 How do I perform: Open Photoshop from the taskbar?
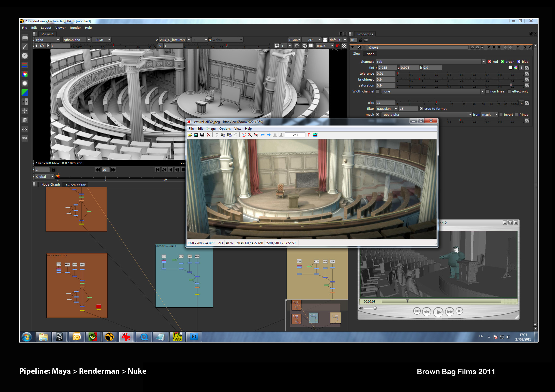pyautogui.click(x=194, y=337)
